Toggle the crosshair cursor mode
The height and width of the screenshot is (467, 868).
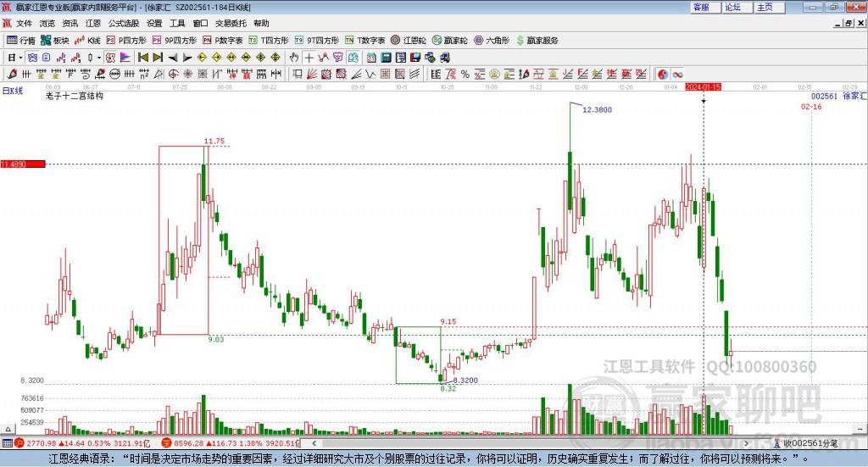[309, 58]
